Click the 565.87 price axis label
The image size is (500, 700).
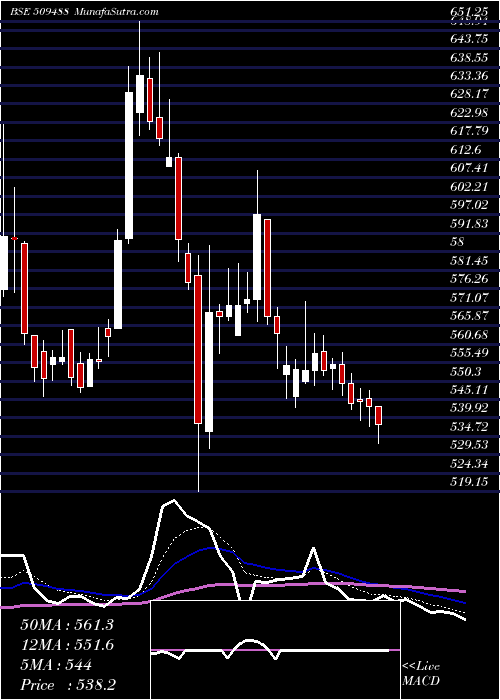click(x=469, y=317)
